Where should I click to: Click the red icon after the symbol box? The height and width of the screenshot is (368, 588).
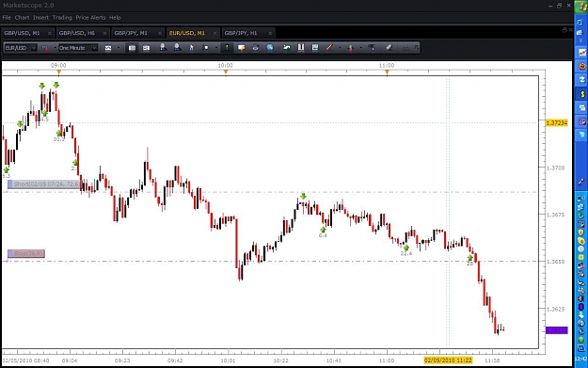pyautogui.click(x=45, y=48)
